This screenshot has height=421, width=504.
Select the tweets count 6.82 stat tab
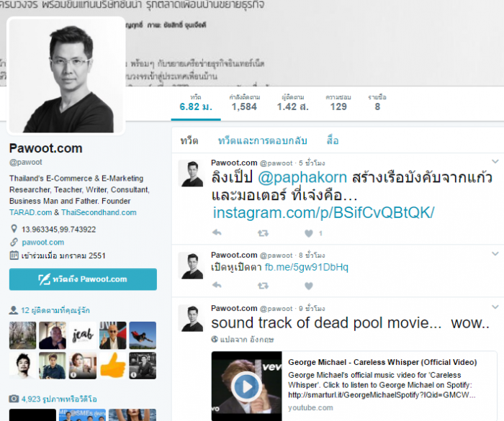[196, 103]
